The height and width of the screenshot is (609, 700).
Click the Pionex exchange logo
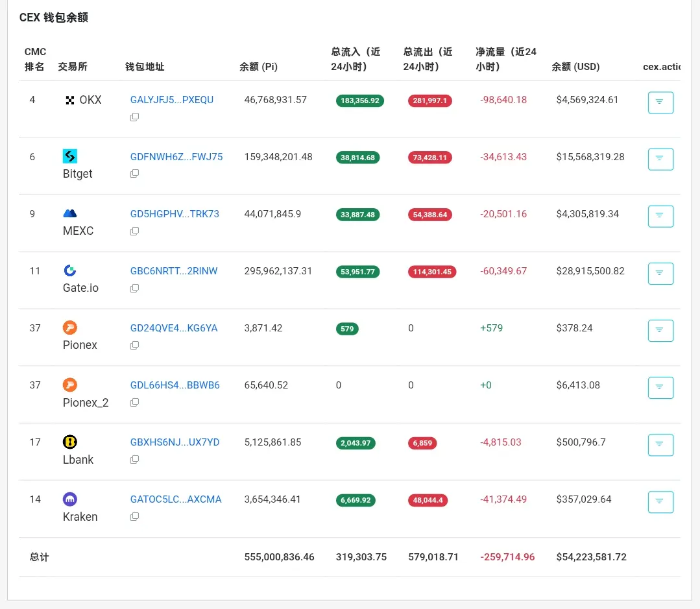tap(70, 328)
